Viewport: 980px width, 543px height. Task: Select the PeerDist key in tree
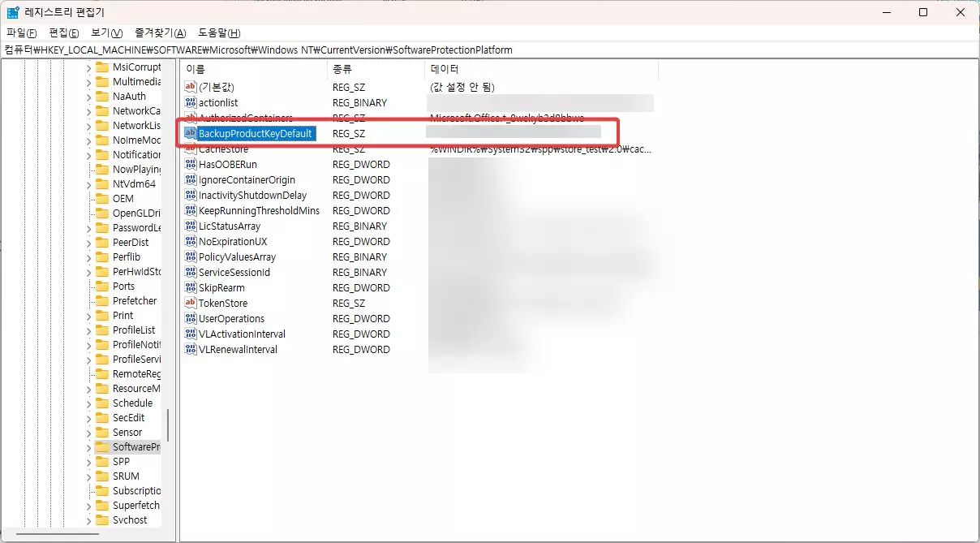131,242
